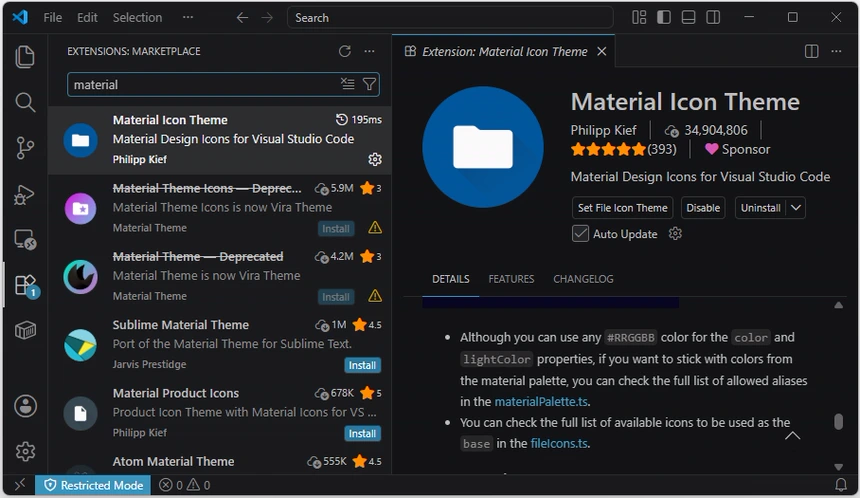860x498 pixels.
Task: Open Source Control view
Action: (25, 148)
